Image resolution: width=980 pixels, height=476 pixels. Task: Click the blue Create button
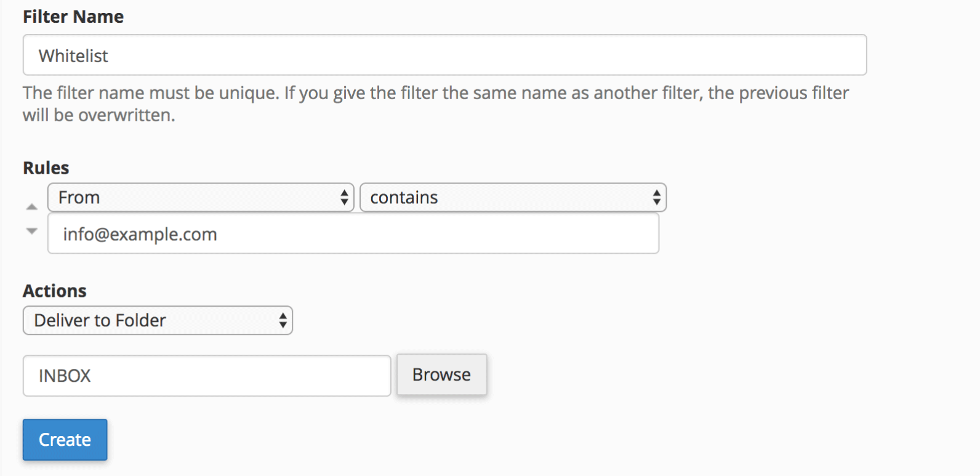coord(65,440)
